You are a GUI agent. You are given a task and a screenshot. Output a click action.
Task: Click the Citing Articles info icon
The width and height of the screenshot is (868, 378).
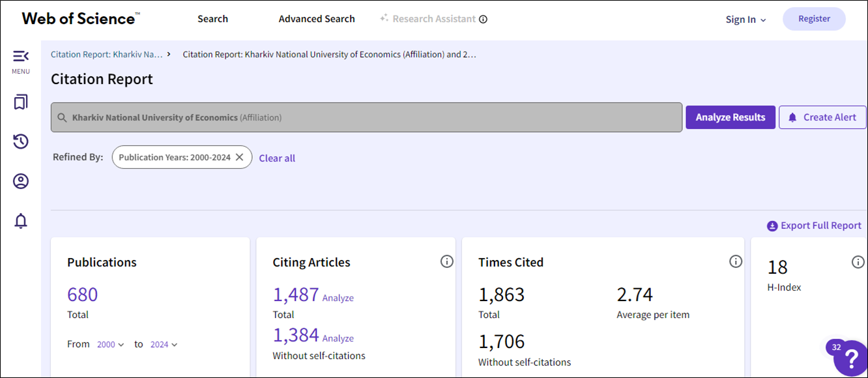point(447,261)
